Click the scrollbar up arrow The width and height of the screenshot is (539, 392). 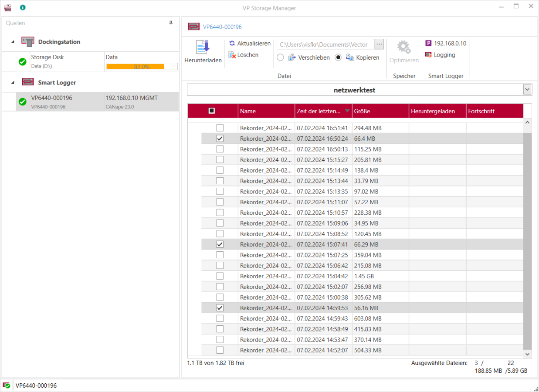[x=527, y=123]
